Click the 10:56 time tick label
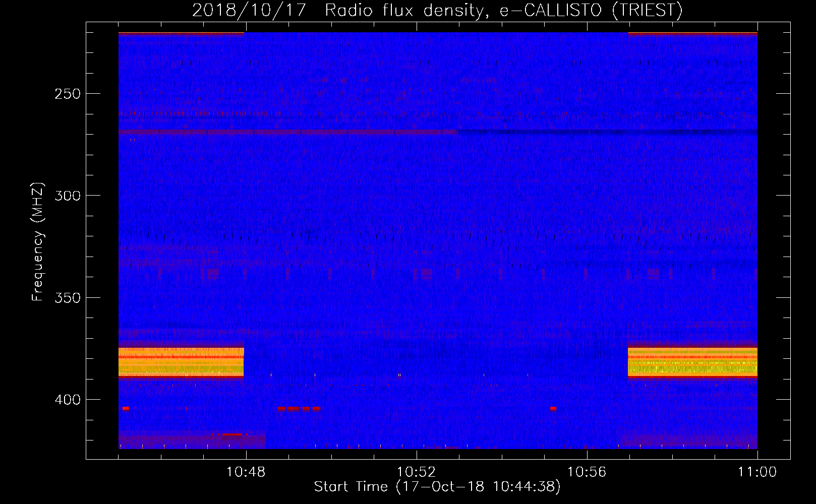The height and width of the screenshot is (504, 816). point(587,472)
